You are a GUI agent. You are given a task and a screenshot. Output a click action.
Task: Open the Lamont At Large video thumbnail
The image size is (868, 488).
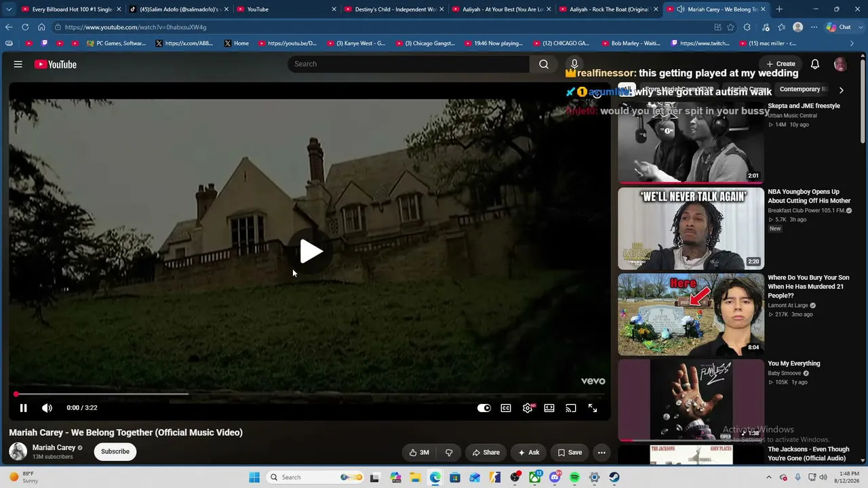click(x=690, y=314)
